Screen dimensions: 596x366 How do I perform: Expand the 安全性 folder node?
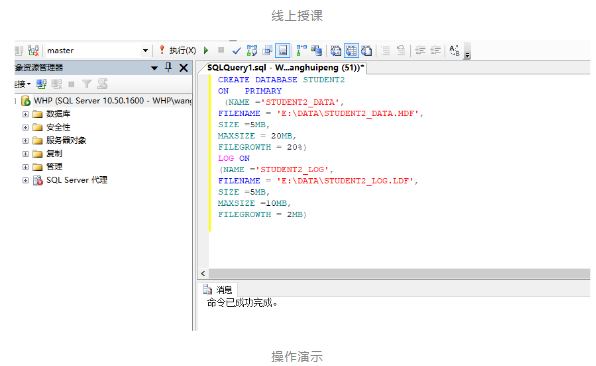pos(25,127)
